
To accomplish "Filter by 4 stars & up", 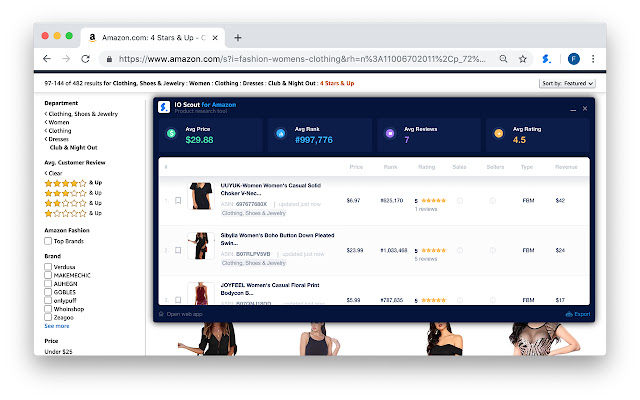I will pos(73,183).
